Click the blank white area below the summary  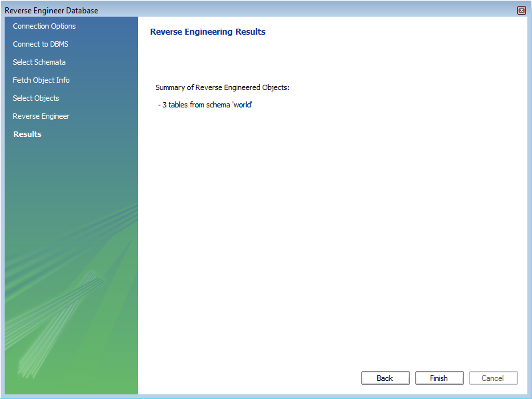click(x=333, y=234)
